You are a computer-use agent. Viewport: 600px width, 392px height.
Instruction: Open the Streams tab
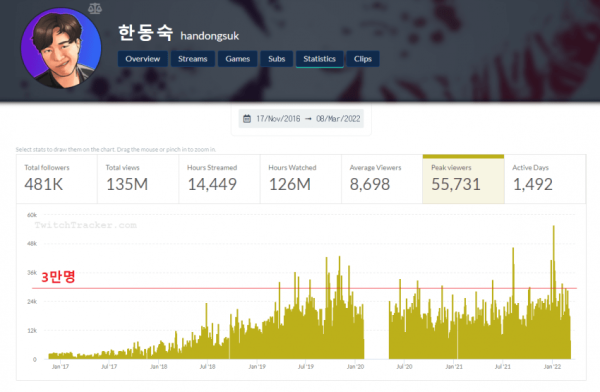click(x=192, y=59)
